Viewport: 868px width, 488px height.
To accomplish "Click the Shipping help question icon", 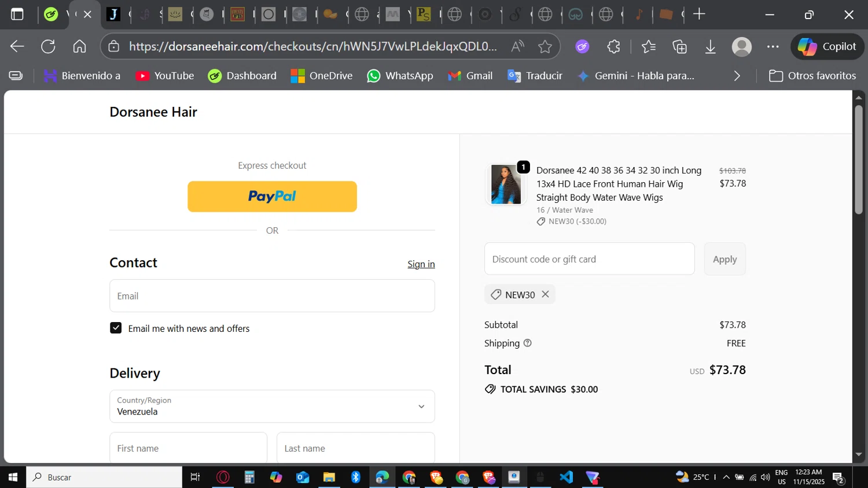I will point(527,343).
